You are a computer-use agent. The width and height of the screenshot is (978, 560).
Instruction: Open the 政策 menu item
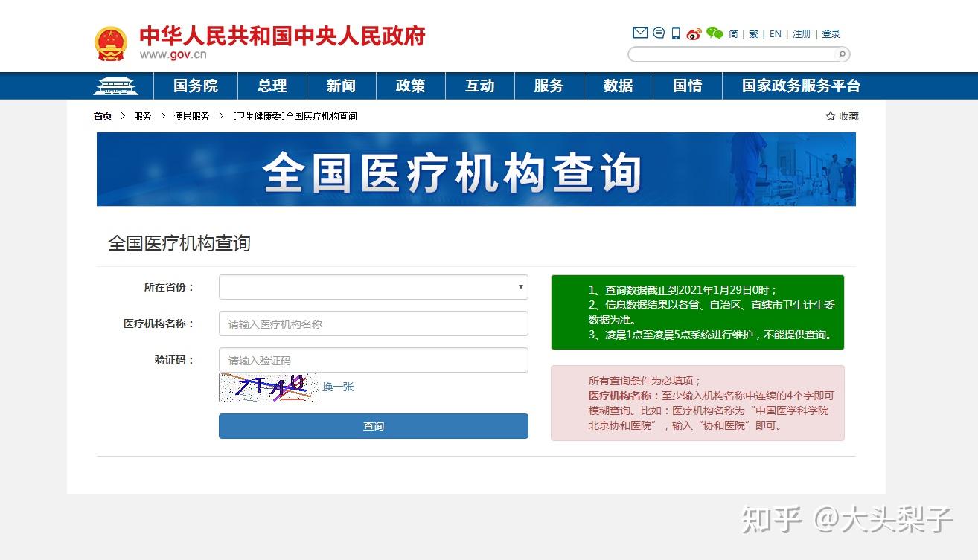(410, 86)
